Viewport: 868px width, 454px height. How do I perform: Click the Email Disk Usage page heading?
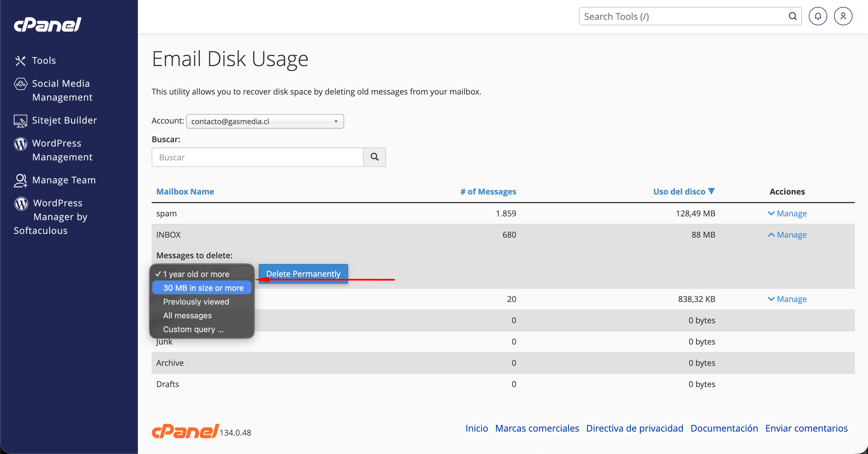230,59
